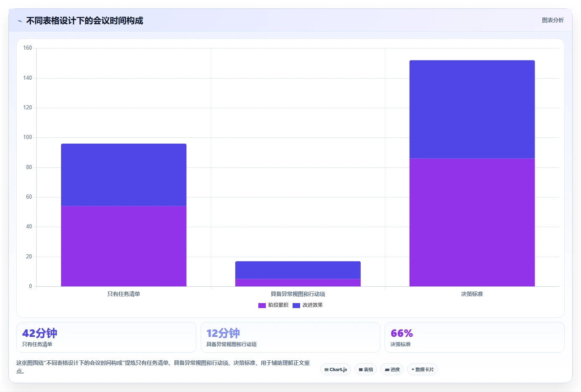Click the chart icon beside the title
Screen dimensions: 581x392
tap(20, 21)
